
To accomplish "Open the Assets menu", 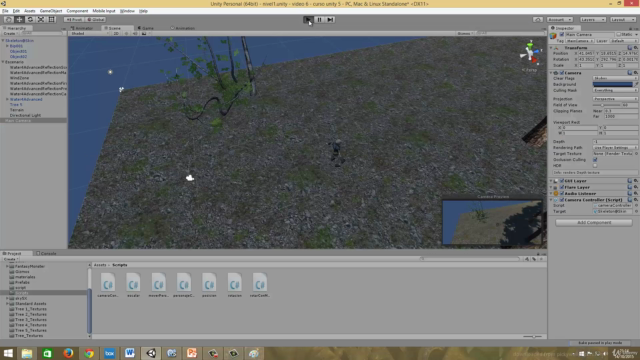I will 29,11.
